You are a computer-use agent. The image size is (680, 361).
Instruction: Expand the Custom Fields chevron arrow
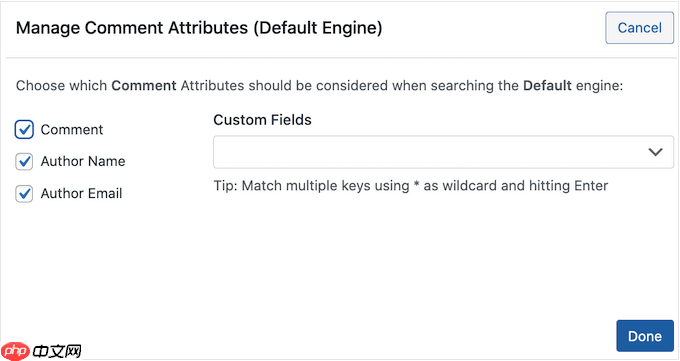pyautogui.click(x=655, y=152)
